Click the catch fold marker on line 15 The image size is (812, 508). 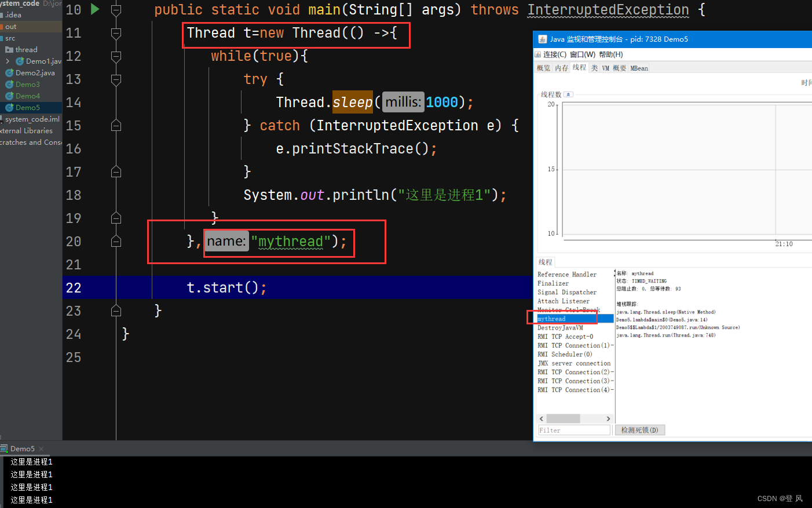coord(116,126)
